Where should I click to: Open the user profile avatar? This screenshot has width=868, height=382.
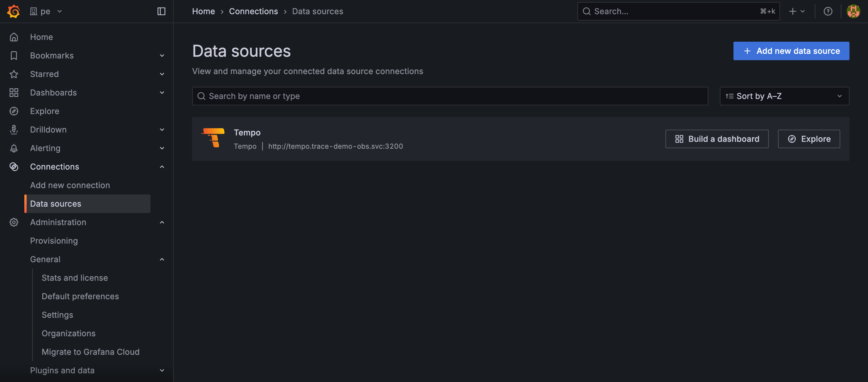(x=853, y=11)
